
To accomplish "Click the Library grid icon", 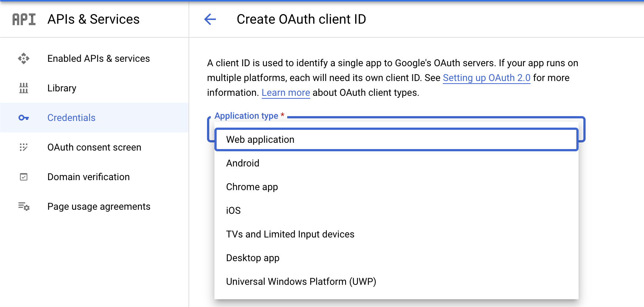I will [24, 88].
